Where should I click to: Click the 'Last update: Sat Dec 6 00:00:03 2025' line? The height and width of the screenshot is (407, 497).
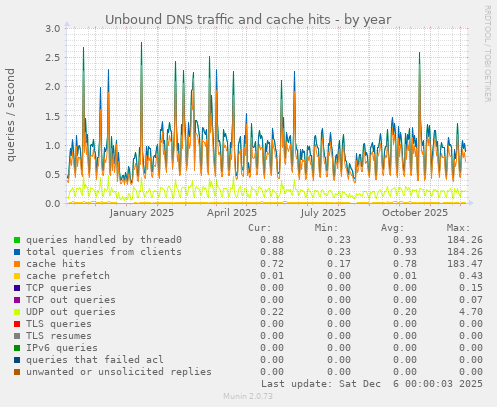tap(372, 384)
